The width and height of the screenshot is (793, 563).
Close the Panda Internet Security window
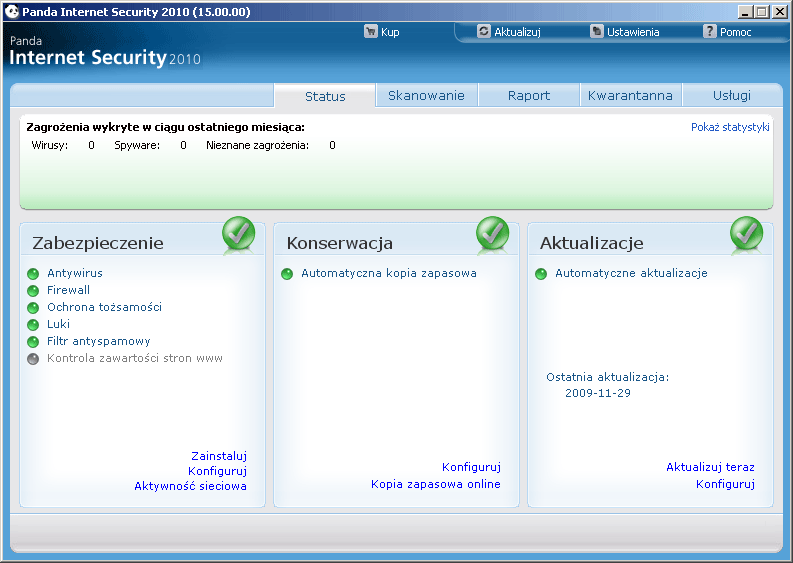coord(779,12)
